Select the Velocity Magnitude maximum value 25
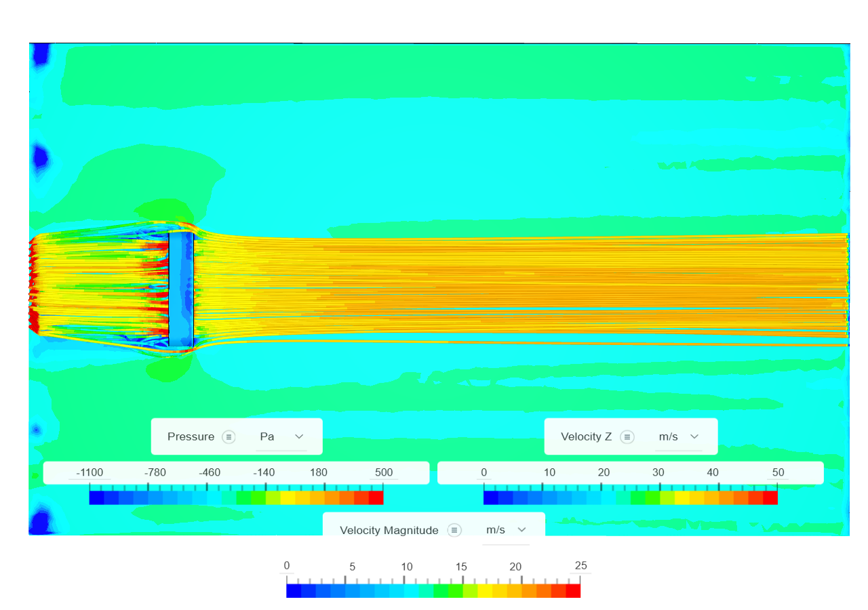 click(580, 566)
